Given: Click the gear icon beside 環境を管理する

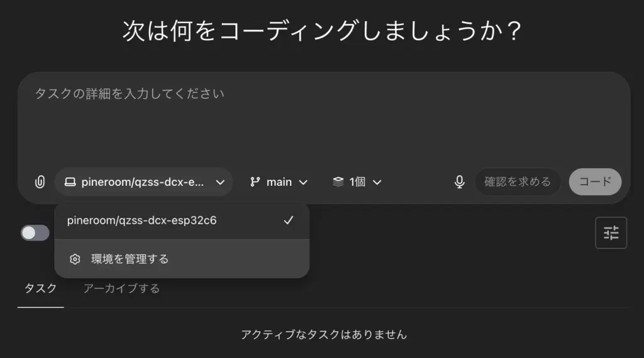Looking at the screenshot, I should (75, 259).
